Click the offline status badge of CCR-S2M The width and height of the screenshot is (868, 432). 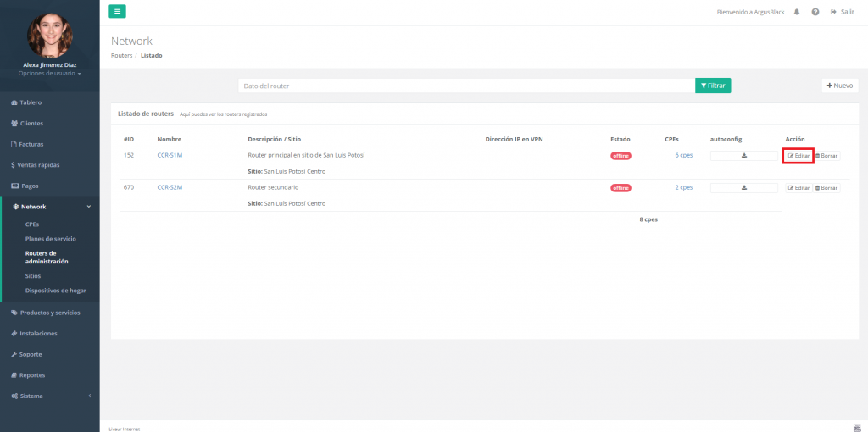click(x=620, y=188)
